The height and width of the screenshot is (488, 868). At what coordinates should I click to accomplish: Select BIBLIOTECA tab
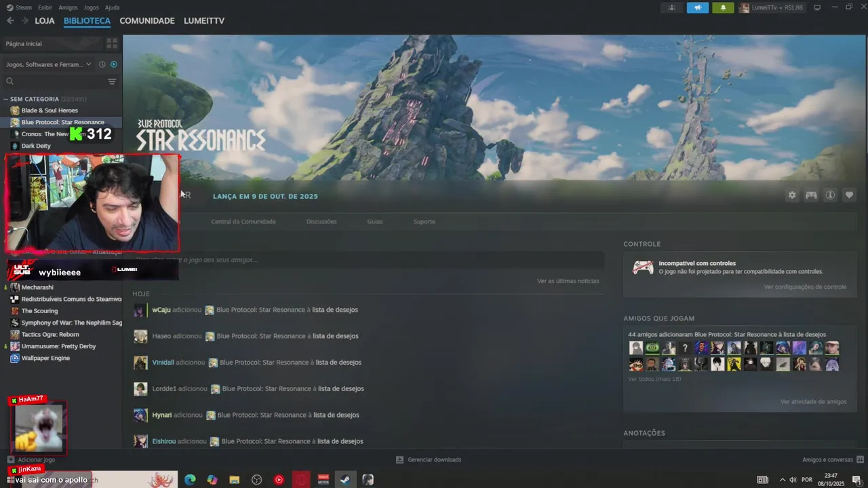coord(87,21)
